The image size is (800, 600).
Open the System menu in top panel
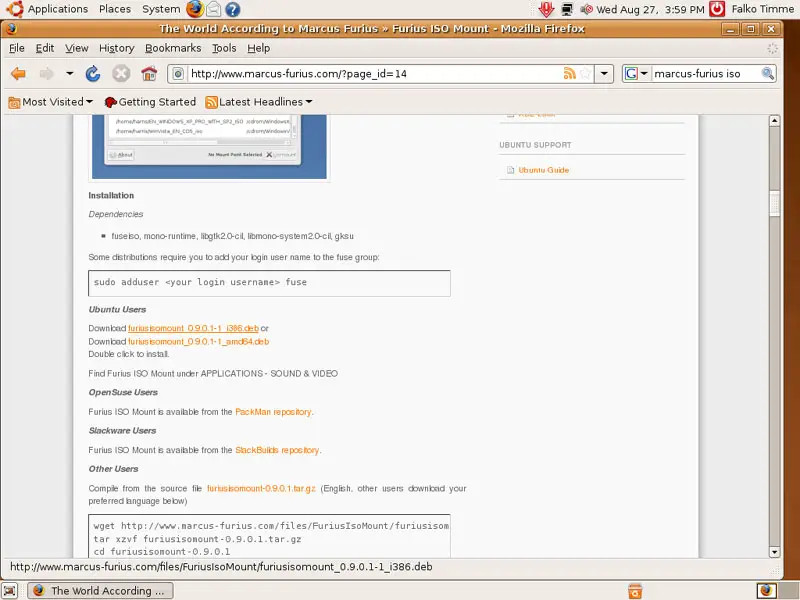tap(161, 9)
